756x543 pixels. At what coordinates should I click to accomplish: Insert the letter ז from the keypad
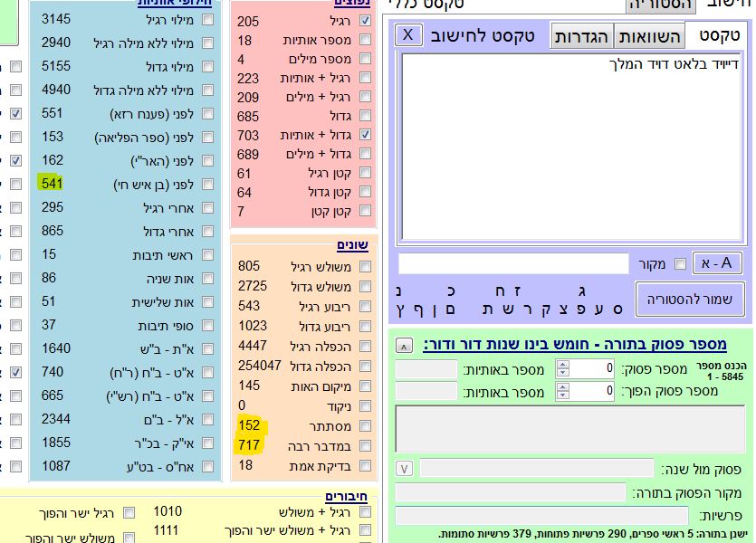[x=519, y=291]
